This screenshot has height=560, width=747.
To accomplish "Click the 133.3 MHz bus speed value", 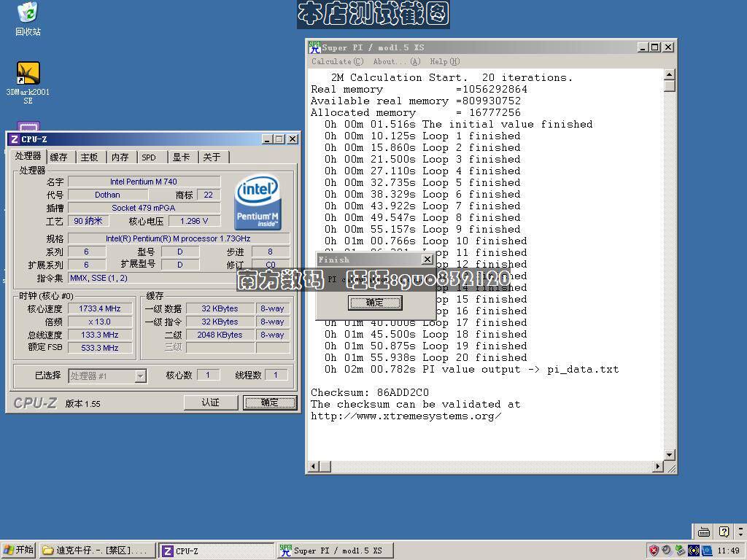I will [x=100, y=335].
